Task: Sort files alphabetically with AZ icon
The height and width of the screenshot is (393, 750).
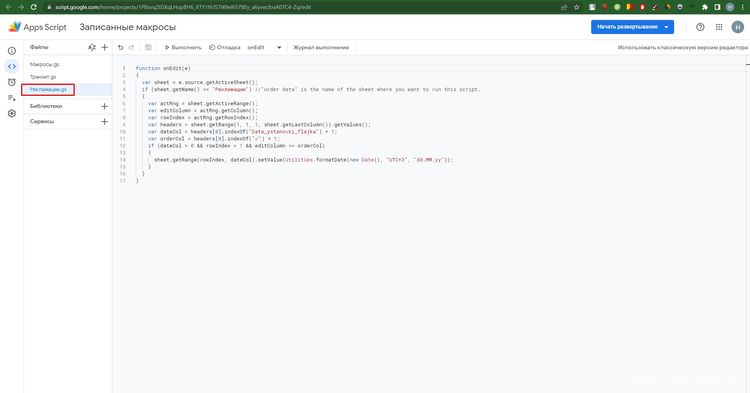Action: (x=91, y=47)
